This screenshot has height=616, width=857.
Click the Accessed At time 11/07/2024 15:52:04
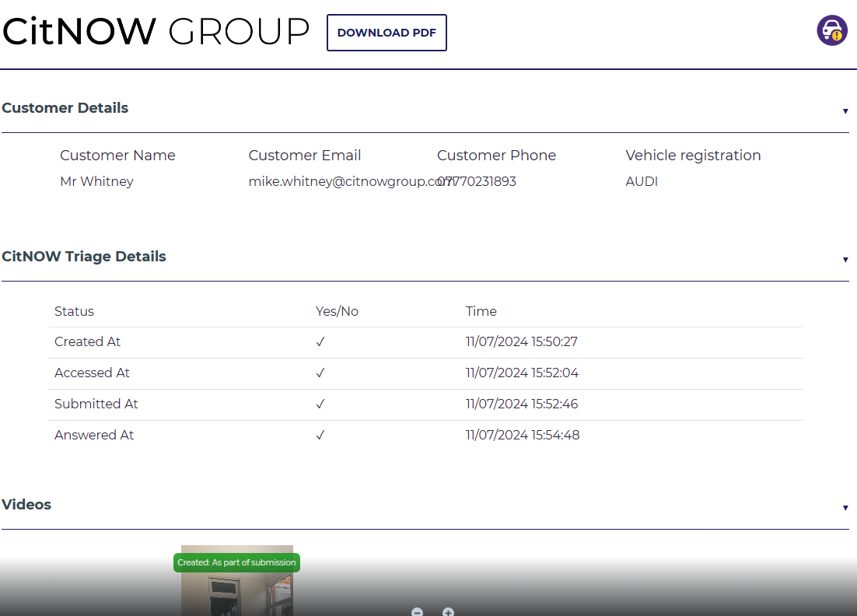(522, 373)
